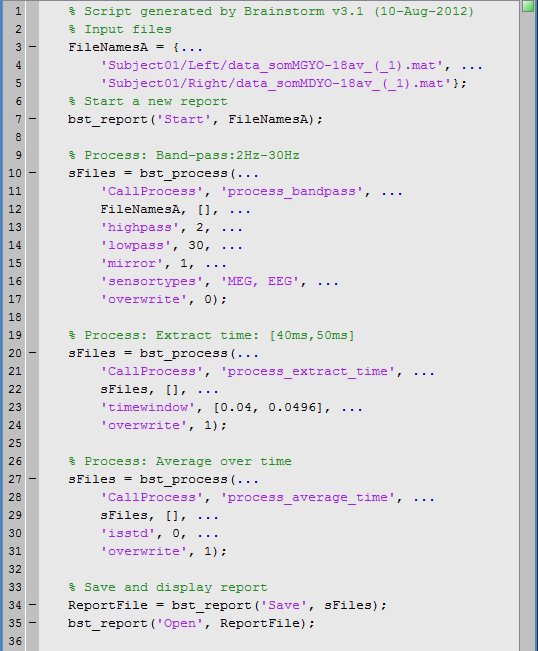Click 'sFiles = bst_process(' on line 27
This screenshot has width=538, height=651.
point(152,480)
